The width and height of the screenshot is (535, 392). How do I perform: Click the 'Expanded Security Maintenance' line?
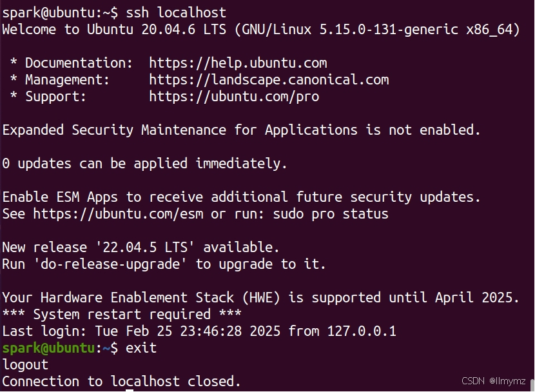pyautogui.click(x=241, y=130)
